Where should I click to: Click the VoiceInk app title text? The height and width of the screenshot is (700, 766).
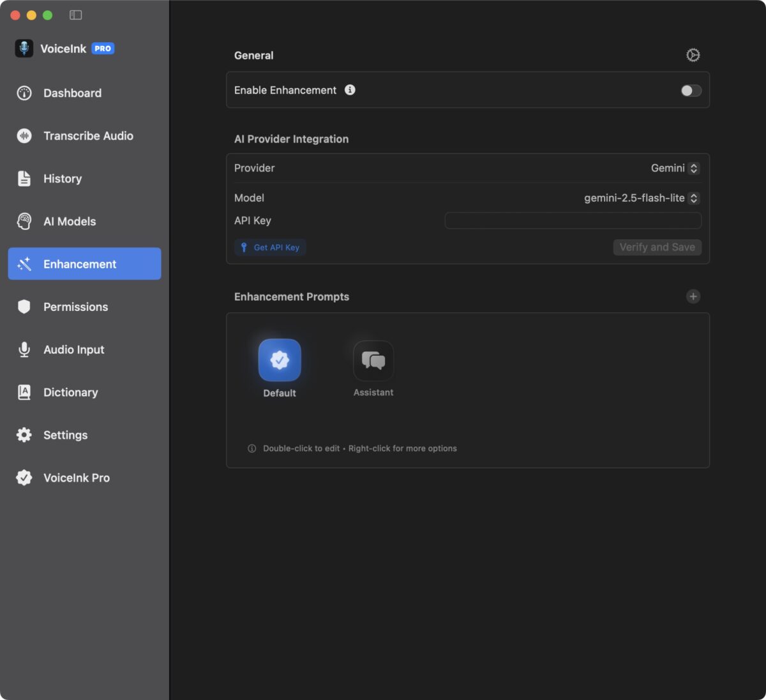point(63,49)
